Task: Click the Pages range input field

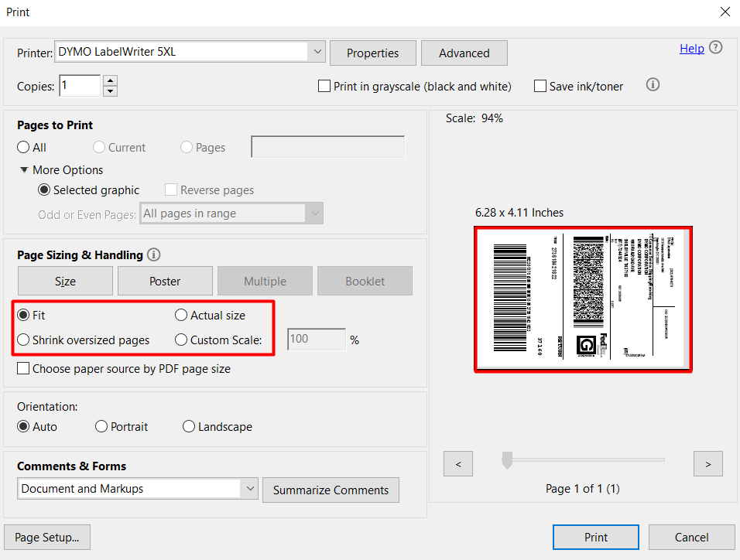Action: point(327,146)
